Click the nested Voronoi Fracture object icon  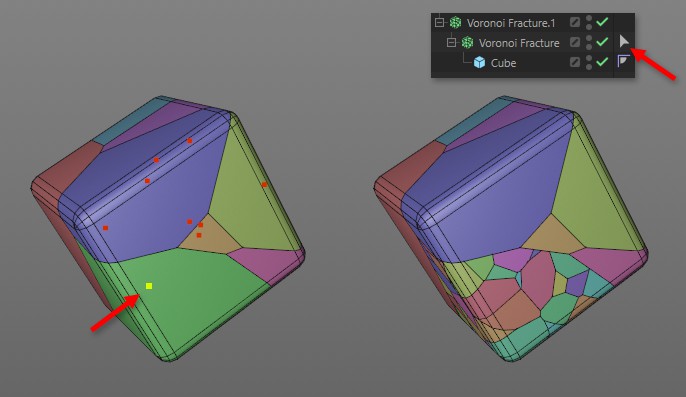[467, 42]
